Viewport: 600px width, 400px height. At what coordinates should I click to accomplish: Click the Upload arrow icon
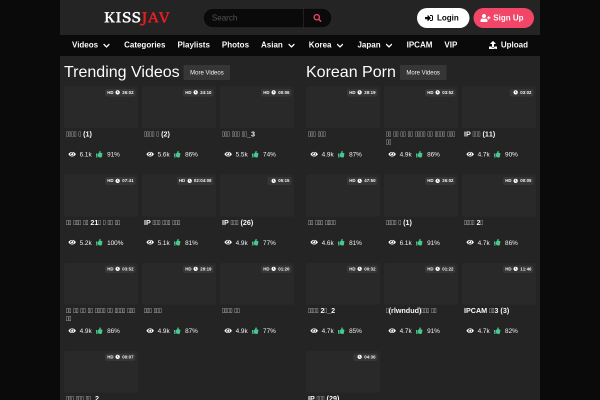pos(493,45)
